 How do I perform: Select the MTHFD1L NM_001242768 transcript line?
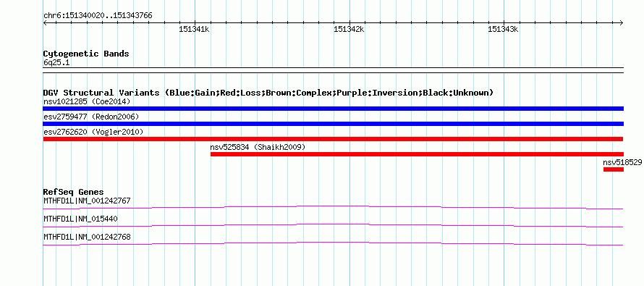pyautogui.click(x=333, y=243)
